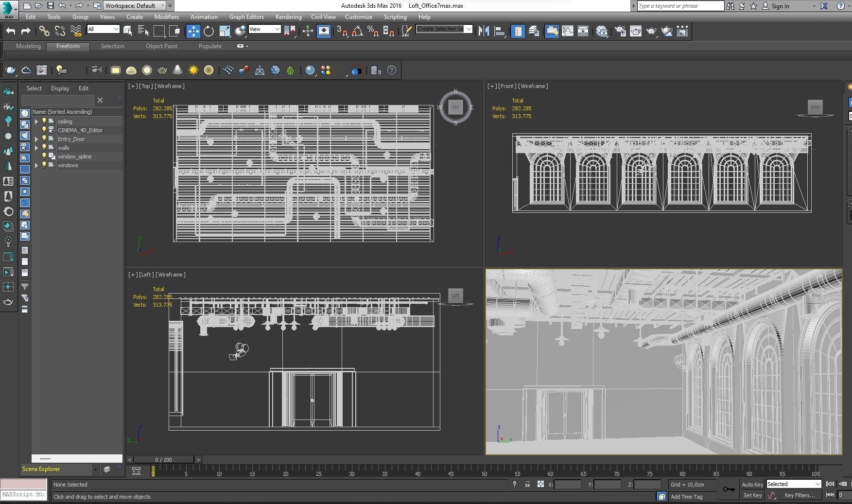This screenshot has width=852, height=504.
Task: Select the Select and Link tool
Action: click(44, 31)
